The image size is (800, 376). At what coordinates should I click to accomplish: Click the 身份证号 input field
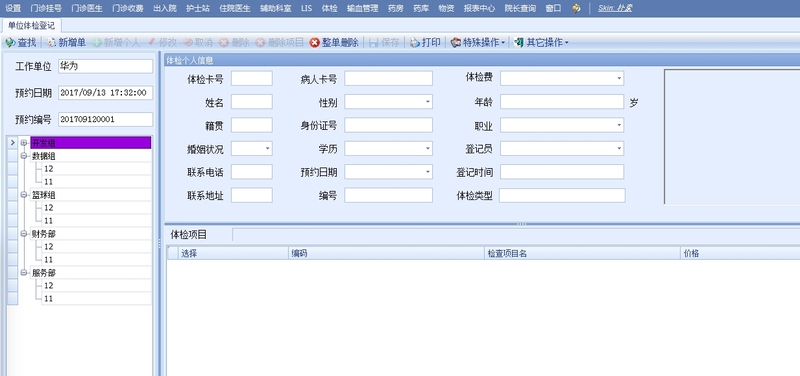tap(388, 125)
